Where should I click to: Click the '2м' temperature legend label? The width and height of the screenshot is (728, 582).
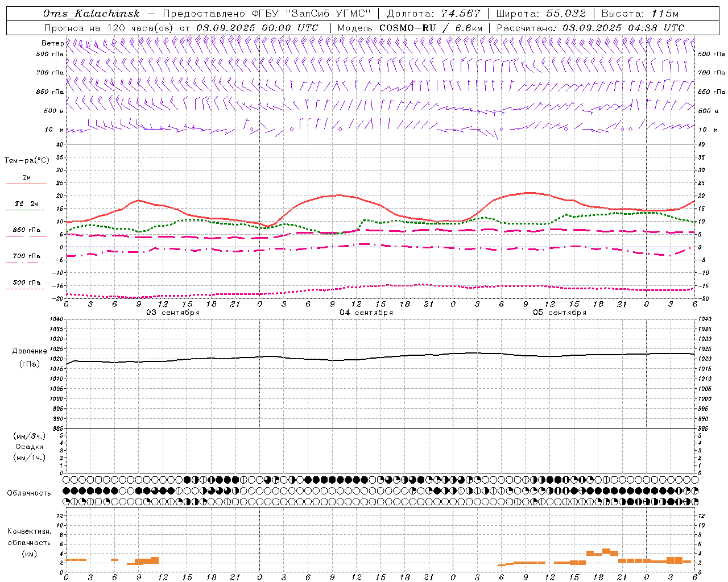[27, 177]
